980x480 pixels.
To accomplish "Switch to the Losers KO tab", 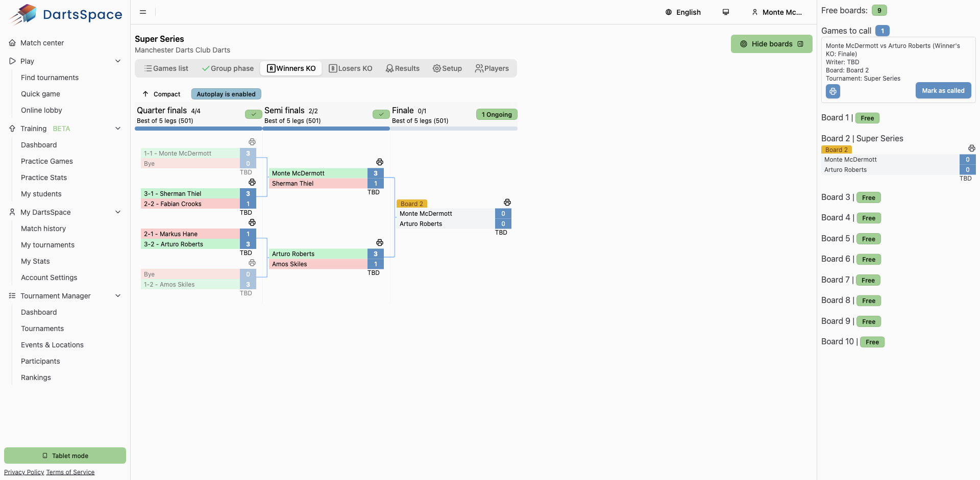I will [x=351, y=68].
